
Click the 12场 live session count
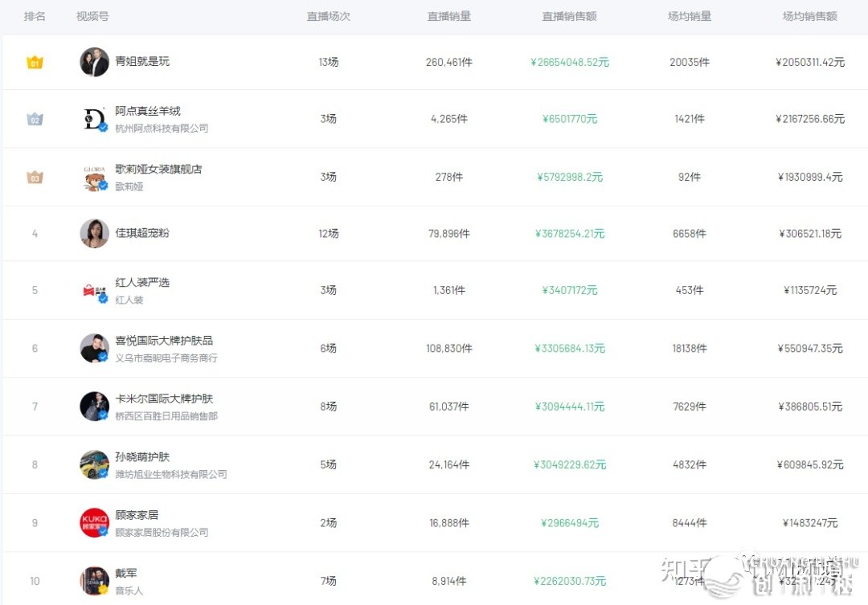click(328, 234)
